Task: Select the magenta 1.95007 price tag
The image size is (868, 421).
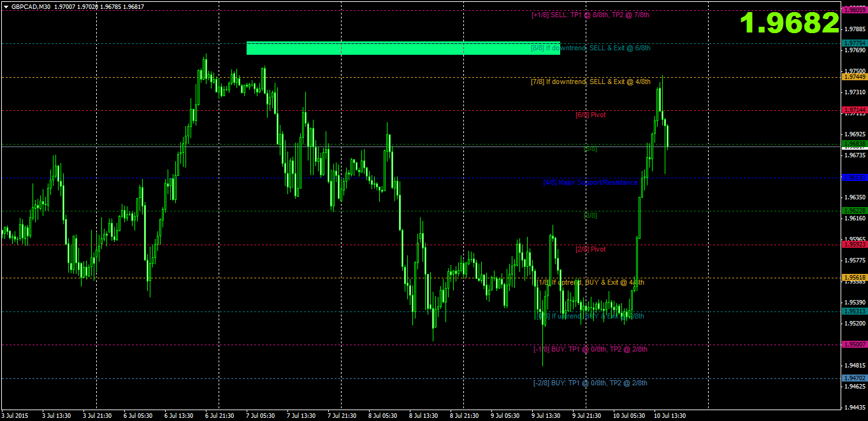Action: tap(854, 345)
